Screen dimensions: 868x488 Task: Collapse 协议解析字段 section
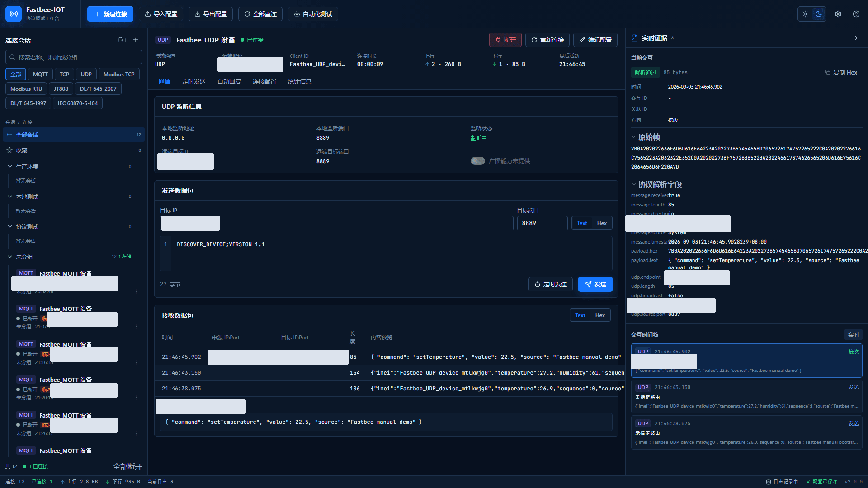point(634,184)
